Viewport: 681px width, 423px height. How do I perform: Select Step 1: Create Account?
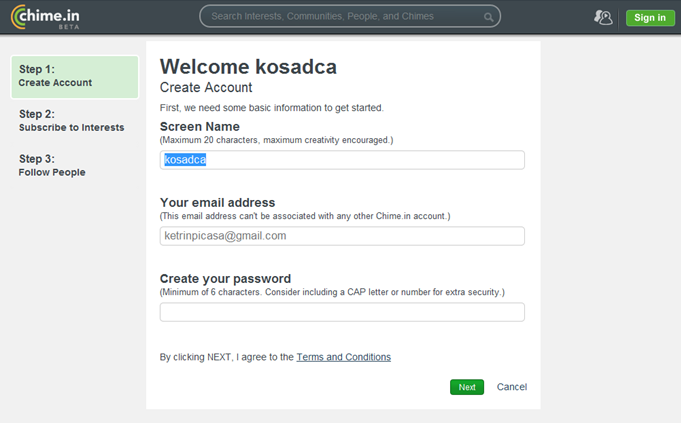click(74, 76)
